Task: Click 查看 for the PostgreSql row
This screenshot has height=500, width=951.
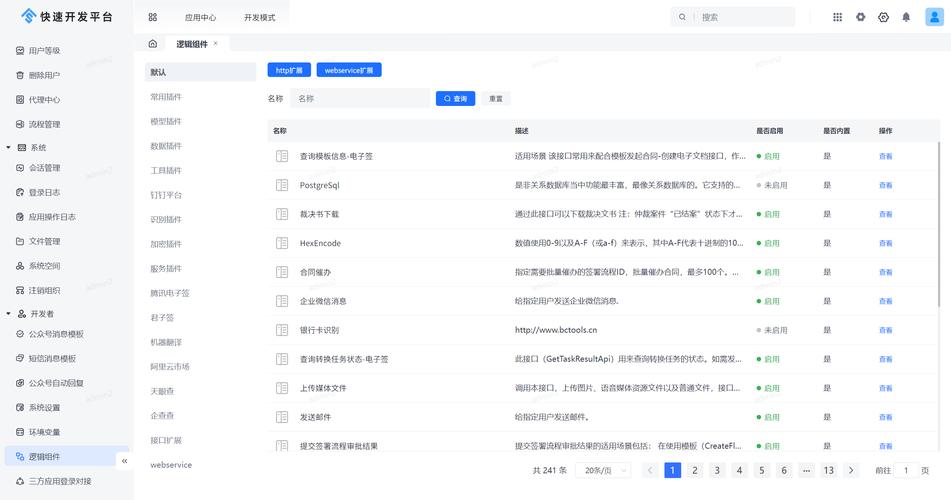Action: point(885,185)
